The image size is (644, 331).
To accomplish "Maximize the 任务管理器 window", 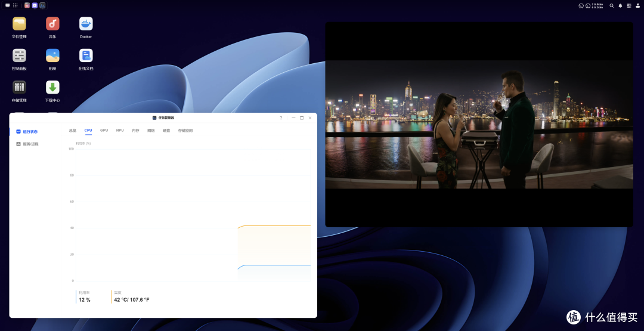I will click(x=302, y=118).
